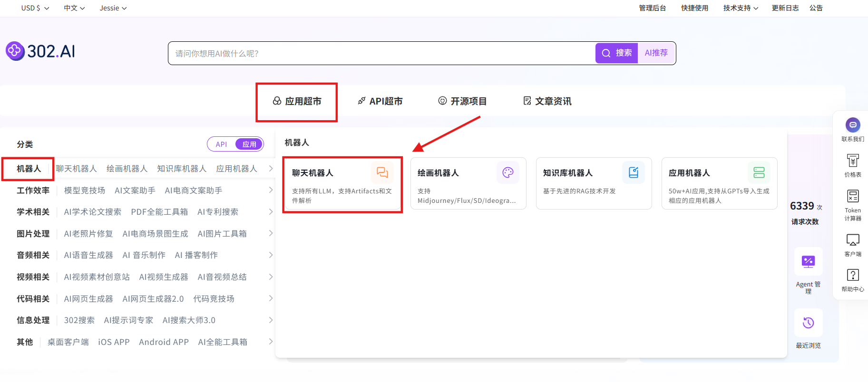
Task: Click the 客户端 client icon
Action: point(852,240)
